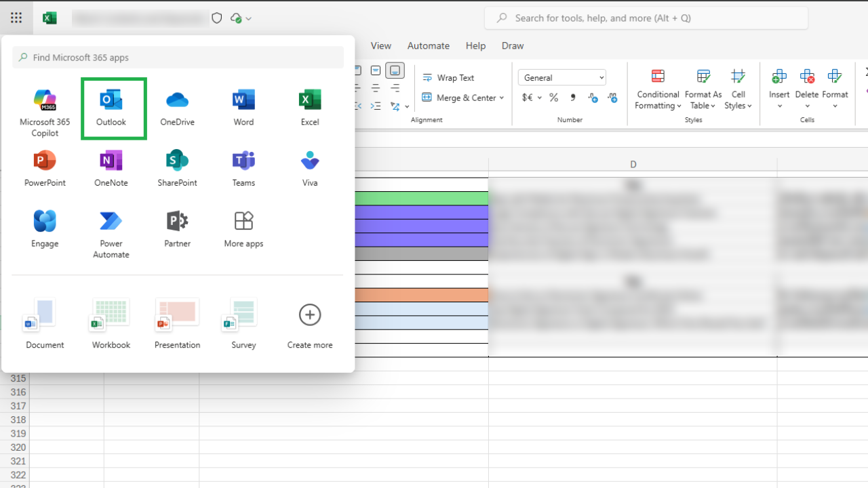
Task: Open Viva from the app launcher
Action: pyautogui.click(x=310, y=169)
